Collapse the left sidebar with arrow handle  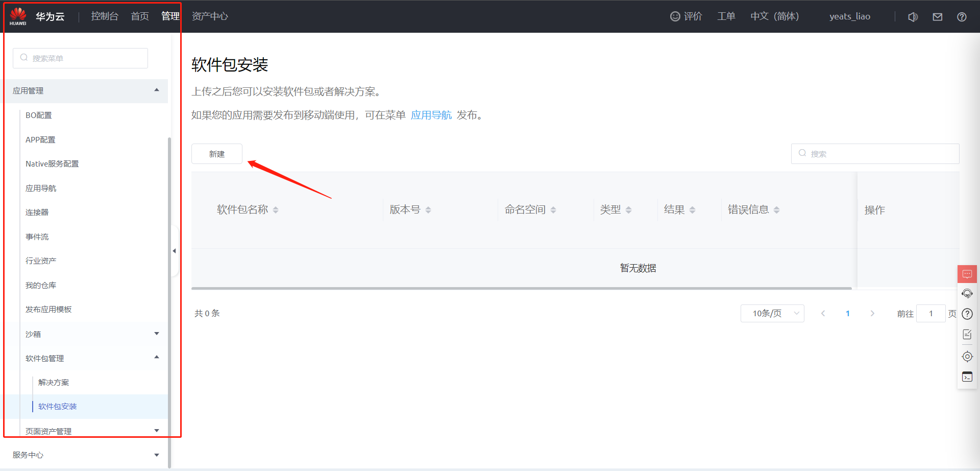(175, 251)
